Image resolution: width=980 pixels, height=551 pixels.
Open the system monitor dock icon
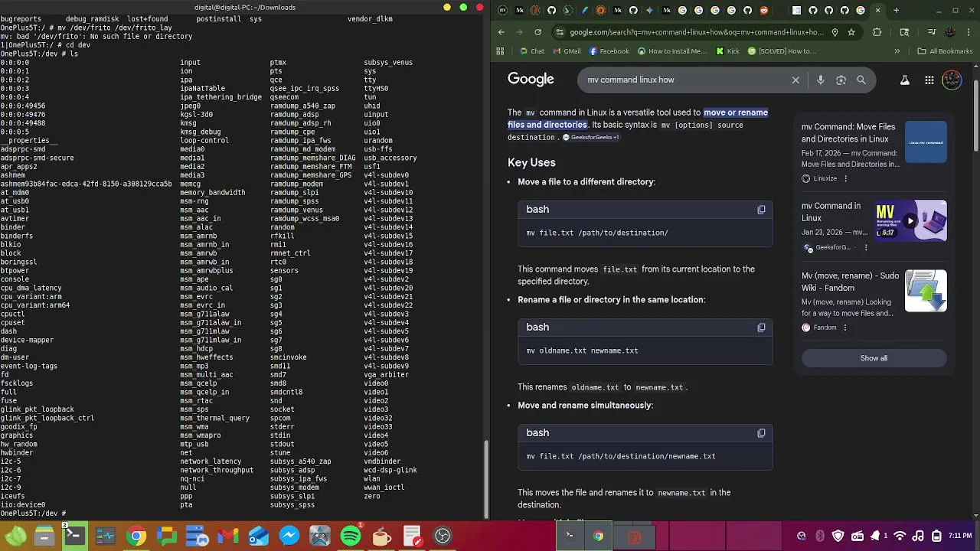point(106,536)
